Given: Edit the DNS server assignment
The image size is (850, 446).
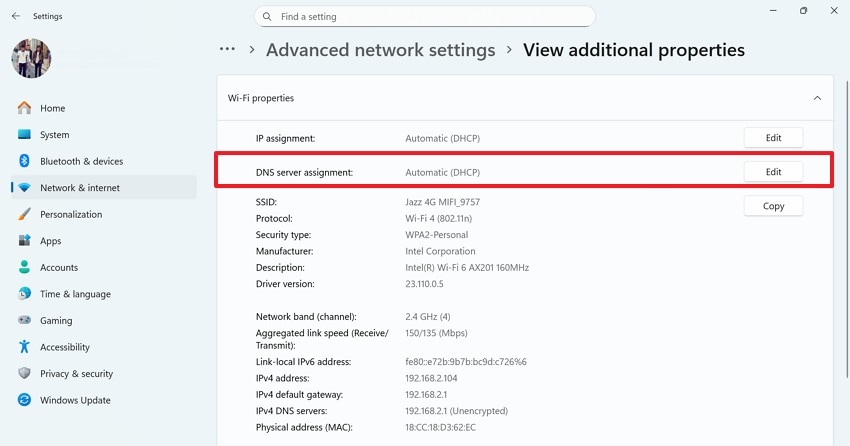Looking at the screenshot, I should [x=773, y=172].
